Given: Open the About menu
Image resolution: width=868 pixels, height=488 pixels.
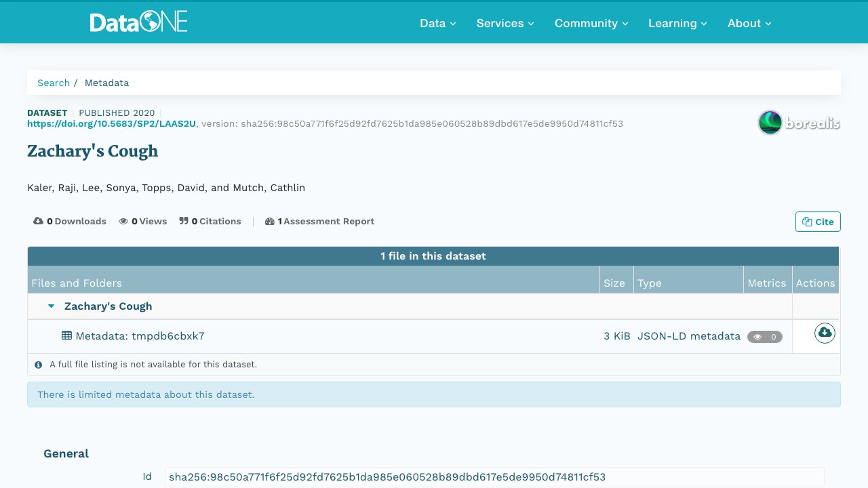Looking at the screenshot, I should coord(749,23).
